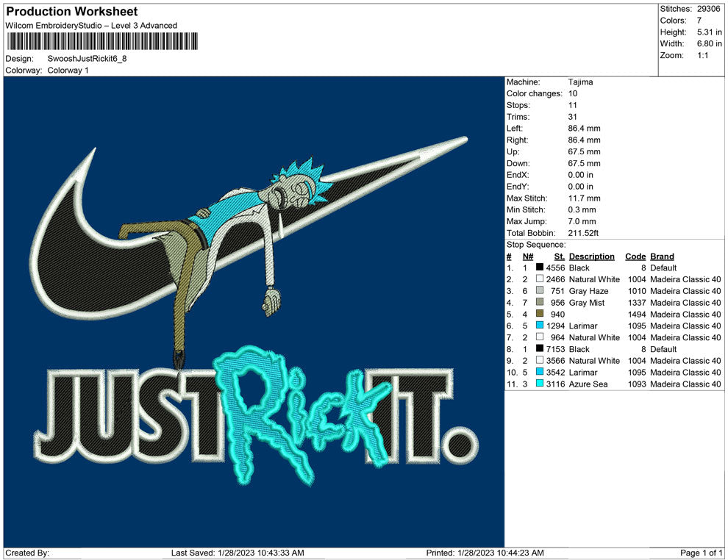The height and width of the screenshot is (560, 728).
Task: Click the N# column header
Action: 527,256
